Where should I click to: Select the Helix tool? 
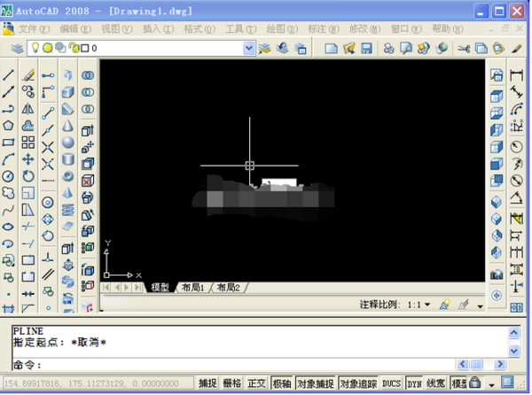pos(68,210)
